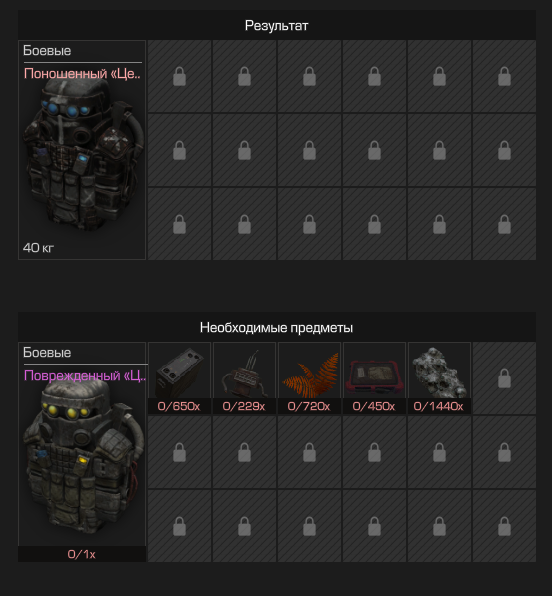The height and width of the screenshot is (596, 552).
Task: Click the first locked result slot padlock
Action: click(x=179, y=76)
